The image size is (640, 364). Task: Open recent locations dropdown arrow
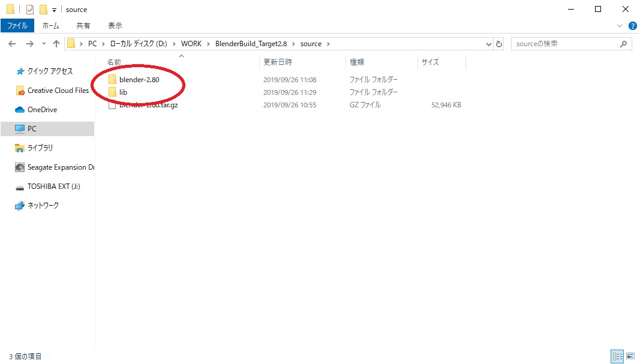(44, 44)
